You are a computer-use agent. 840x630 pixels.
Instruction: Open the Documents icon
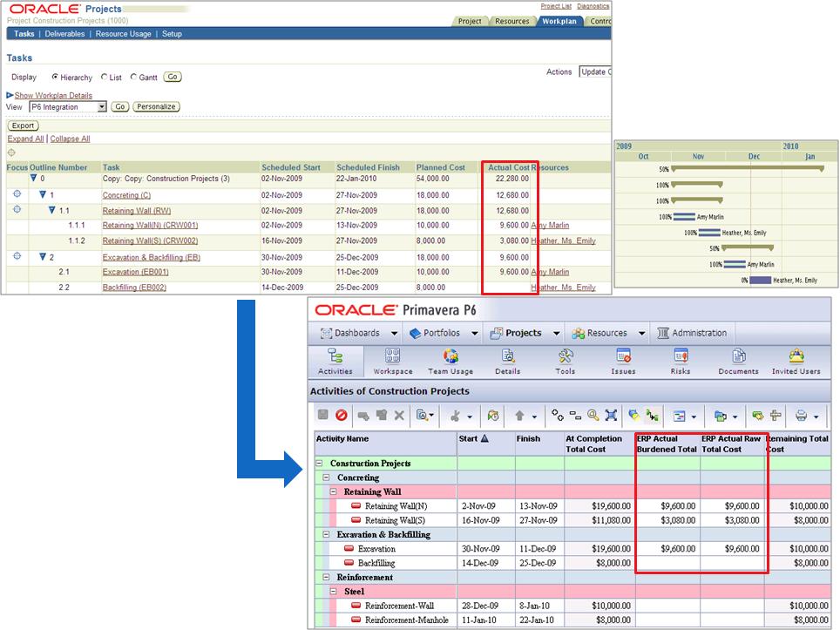pos(738,361)
